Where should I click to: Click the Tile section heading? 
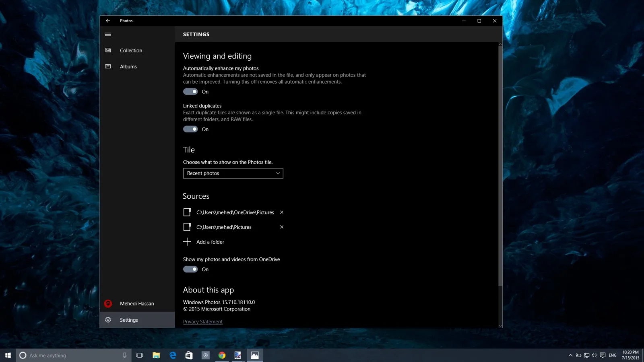tap(189, 150)
